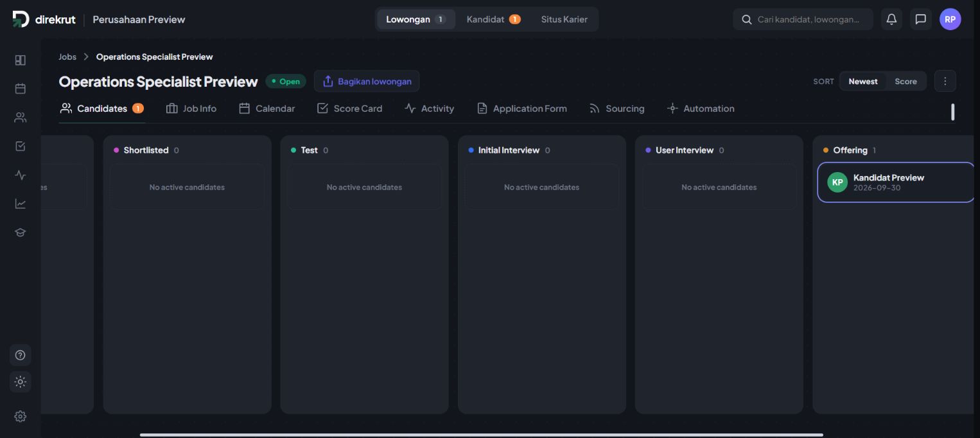
Task: Click the KP avatar on the candidate card
Action: point(837,182)
